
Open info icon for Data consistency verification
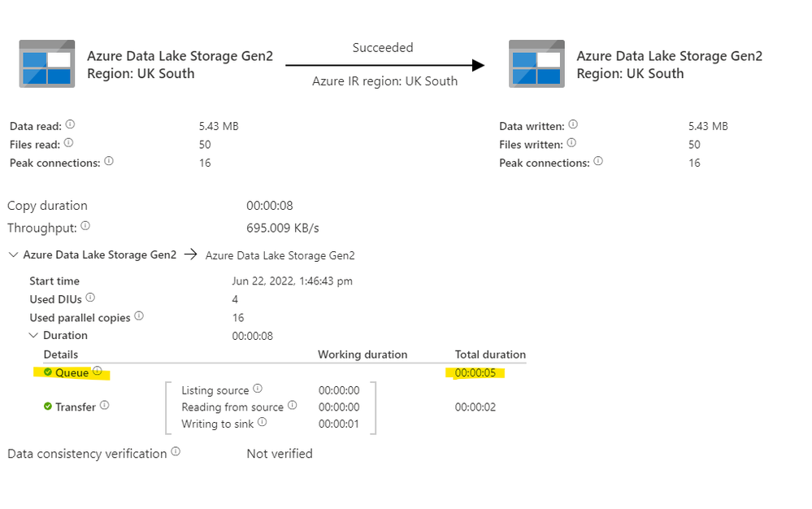coord(176,451)
